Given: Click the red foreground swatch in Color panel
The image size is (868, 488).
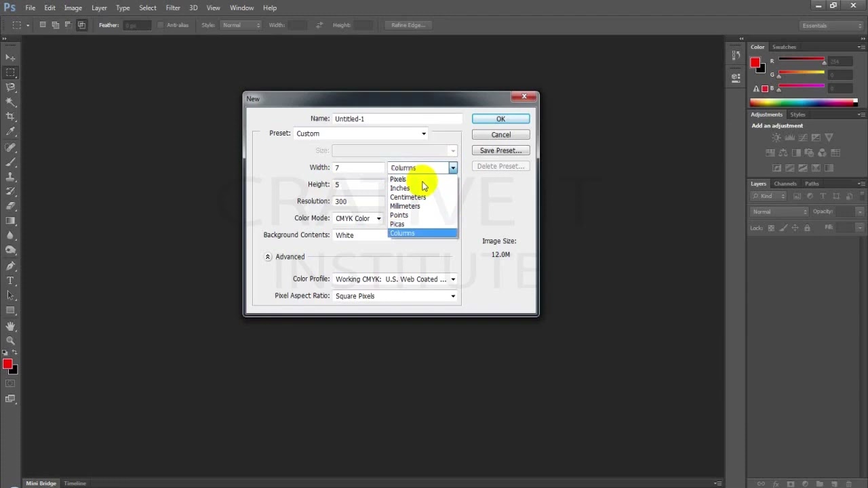Looking at the screenshot, I should point(755,62).
